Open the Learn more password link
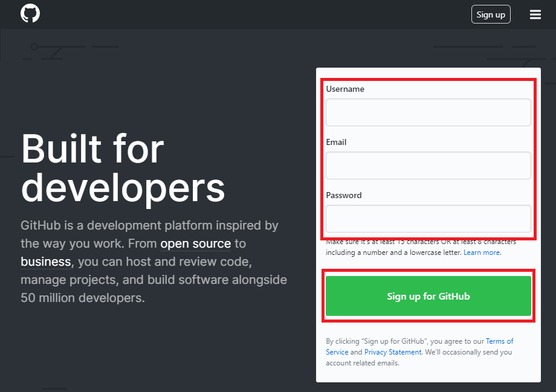 coord(482,252)
